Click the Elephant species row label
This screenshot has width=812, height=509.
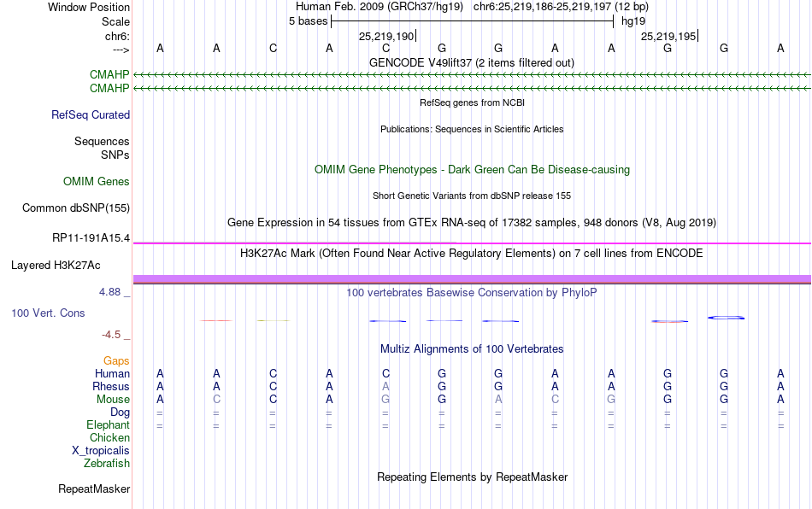pos(108,424)
